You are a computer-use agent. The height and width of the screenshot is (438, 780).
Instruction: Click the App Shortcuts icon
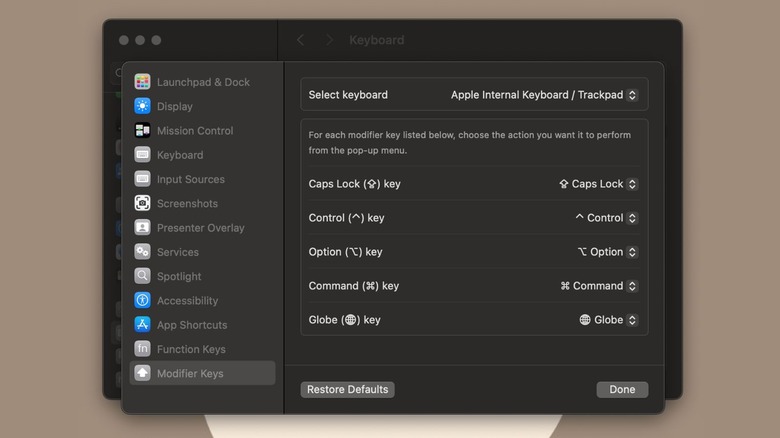(x=142, y=325)
